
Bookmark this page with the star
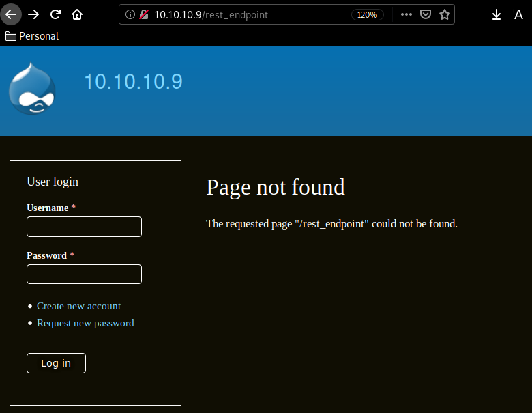(445, 14)
